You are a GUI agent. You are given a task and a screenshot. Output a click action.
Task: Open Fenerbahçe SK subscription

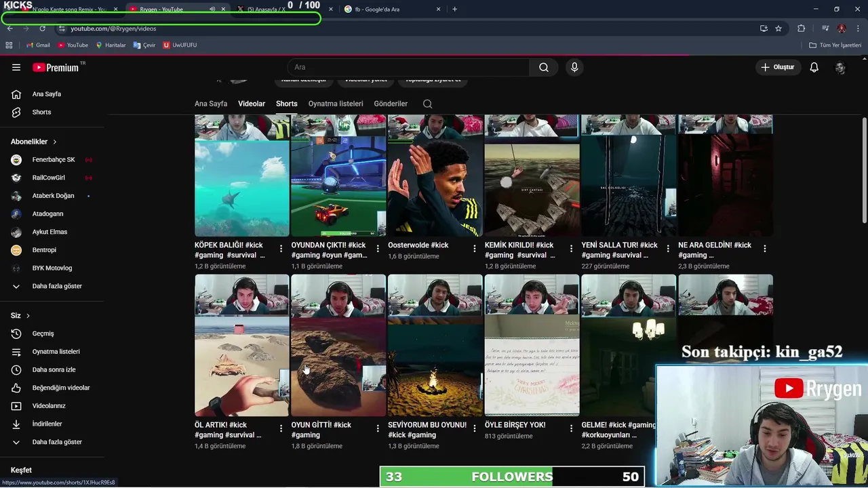click(52, 160)
